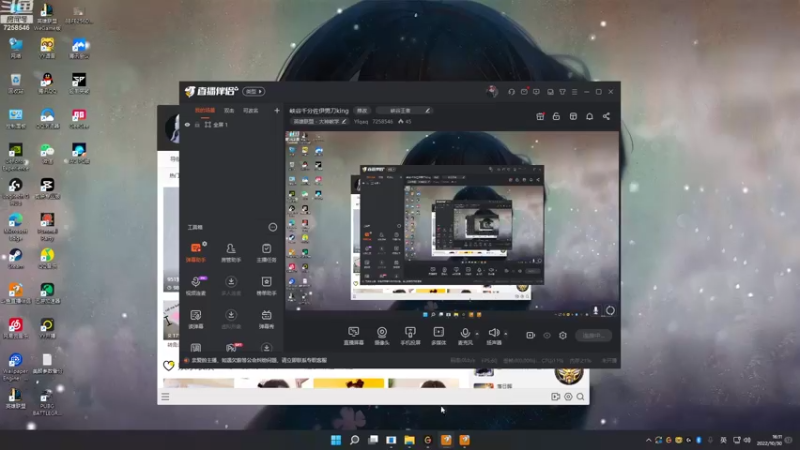800x450 pixels.
Task: Open the QQ penguin desktop shortcut
Action: click(x=47, y=83)
